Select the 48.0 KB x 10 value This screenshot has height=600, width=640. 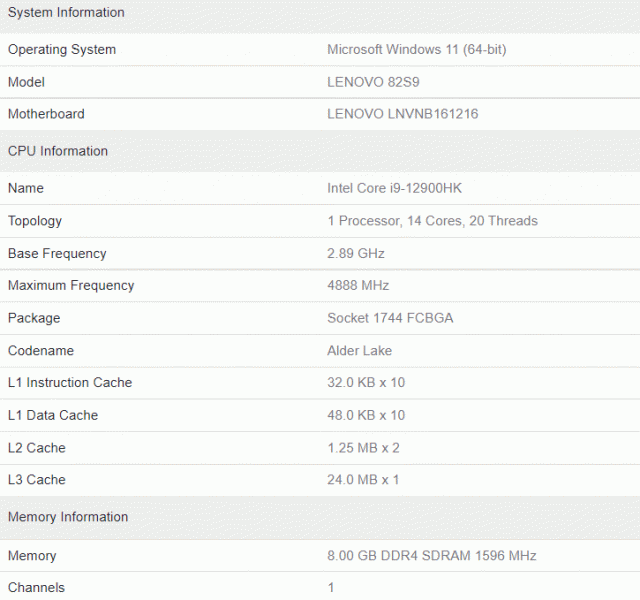366,415
